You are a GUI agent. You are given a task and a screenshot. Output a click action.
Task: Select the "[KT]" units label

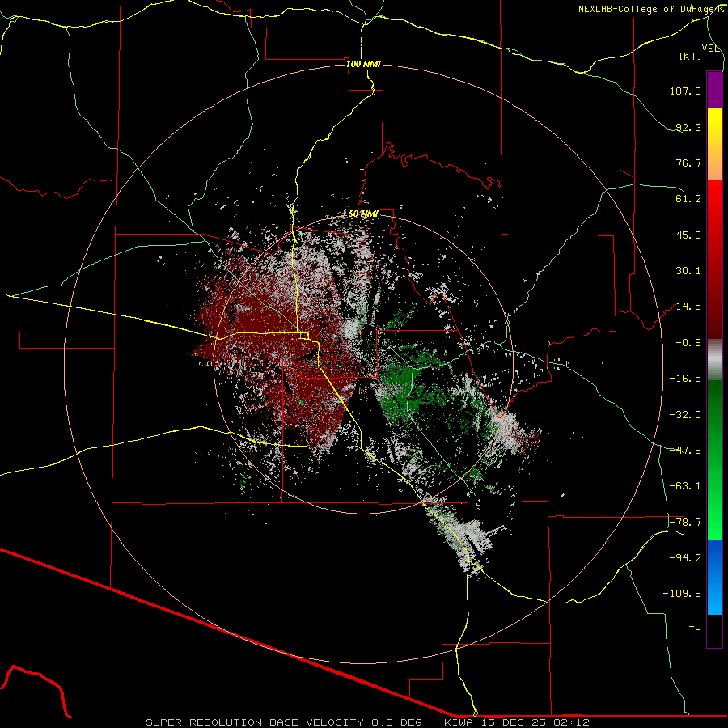(x=691, y=56)
